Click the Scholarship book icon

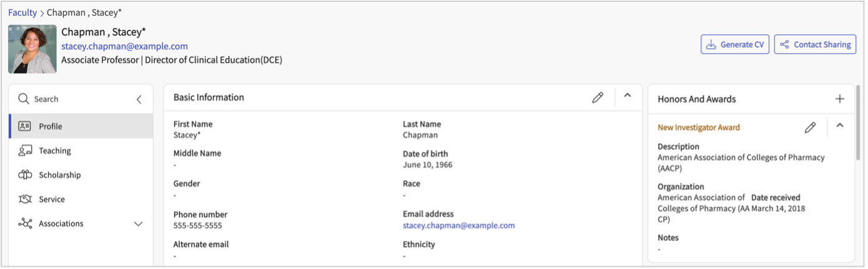click(25, 175)
